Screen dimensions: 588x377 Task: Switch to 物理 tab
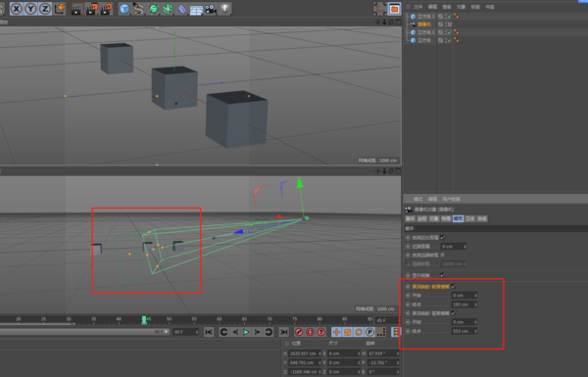[x=446, y=218]
